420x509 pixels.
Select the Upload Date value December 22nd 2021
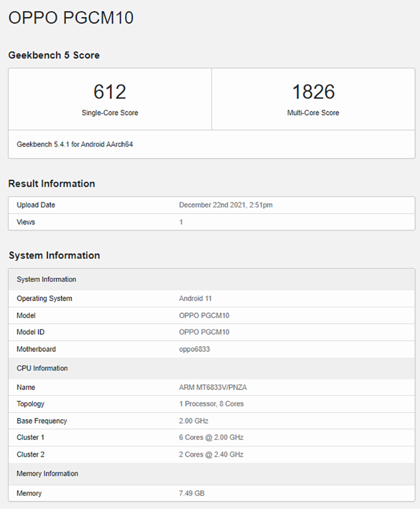[x=225, y=205]
